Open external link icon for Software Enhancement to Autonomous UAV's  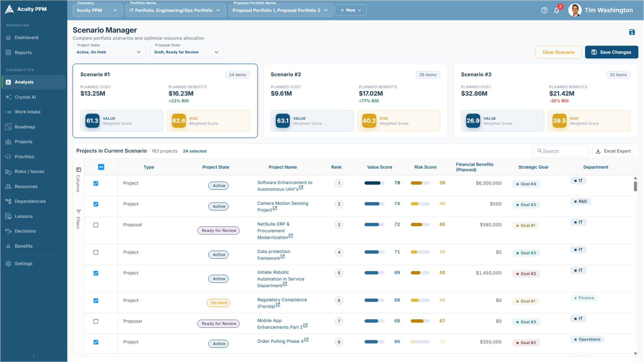pos(301,187)
